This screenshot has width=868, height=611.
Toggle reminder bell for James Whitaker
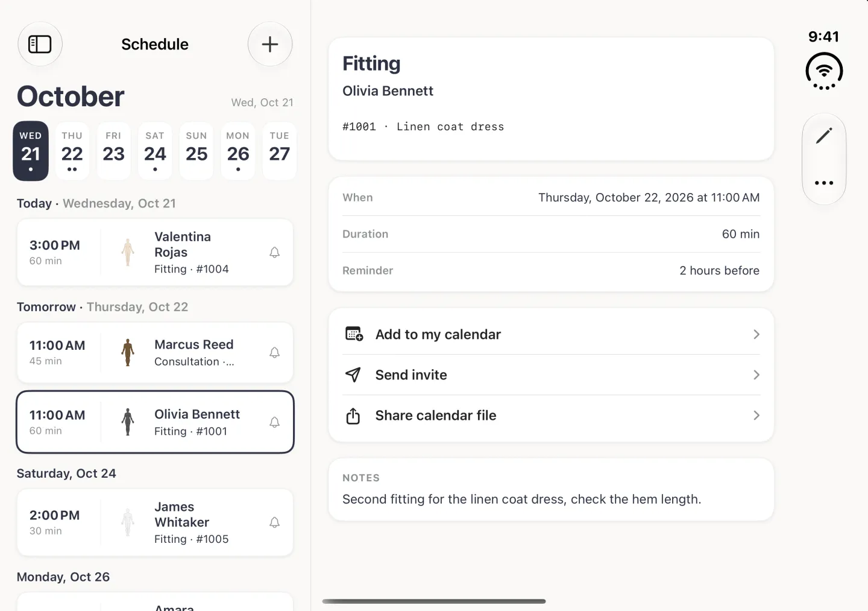coord(274,522)
